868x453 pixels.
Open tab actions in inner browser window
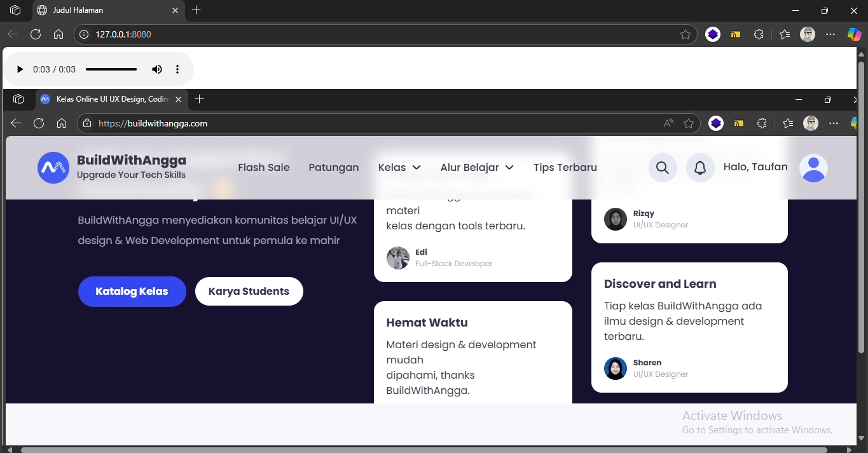pyautogui.click(x=18, y=99)
